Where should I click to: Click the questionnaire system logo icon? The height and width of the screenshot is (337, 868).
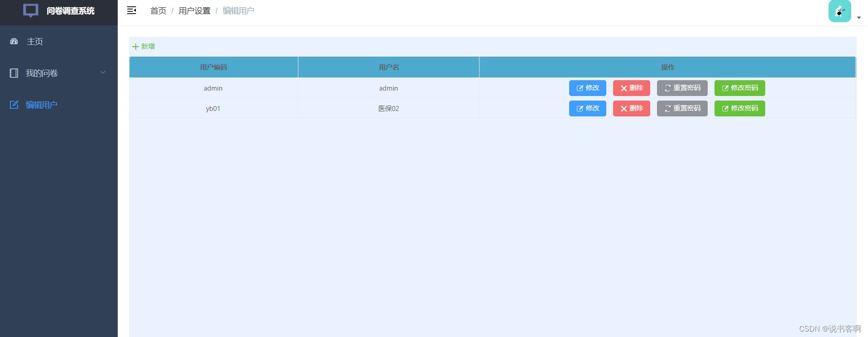(31, 10)
